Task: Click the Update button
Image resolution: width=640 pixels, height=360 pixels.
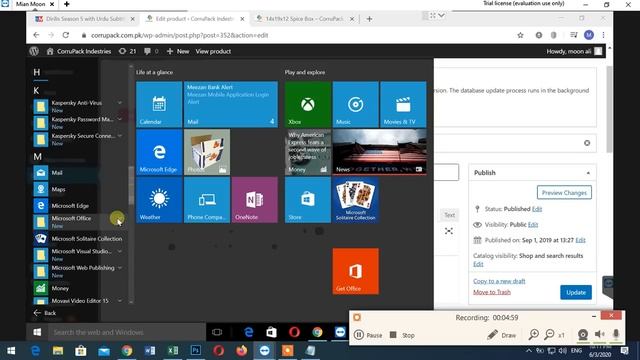Action: coord(576,293)
